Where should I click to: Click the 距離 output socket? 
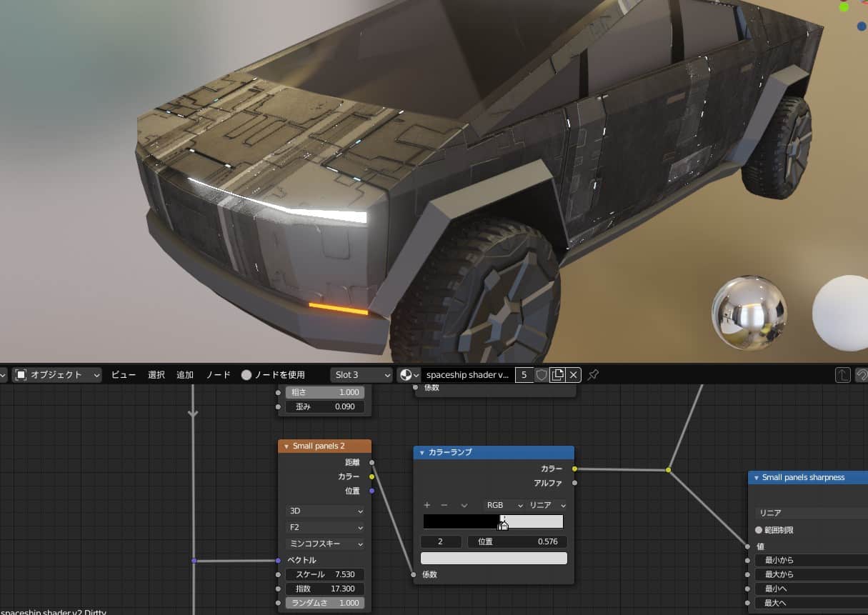point(371,462)
